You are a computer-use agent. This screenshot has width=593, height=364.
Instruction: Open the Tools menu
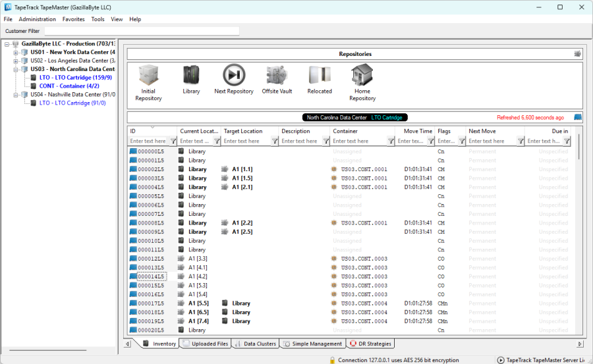(x=98, y=19)
